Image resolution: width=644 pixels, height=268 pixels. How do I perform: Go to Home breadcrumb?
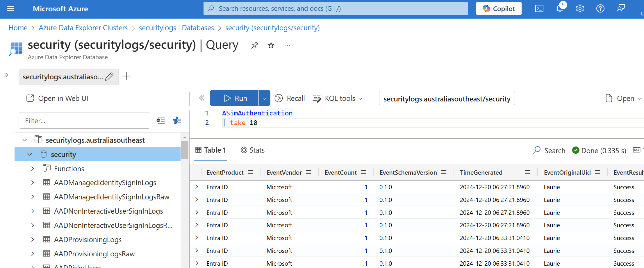[18, 28]
